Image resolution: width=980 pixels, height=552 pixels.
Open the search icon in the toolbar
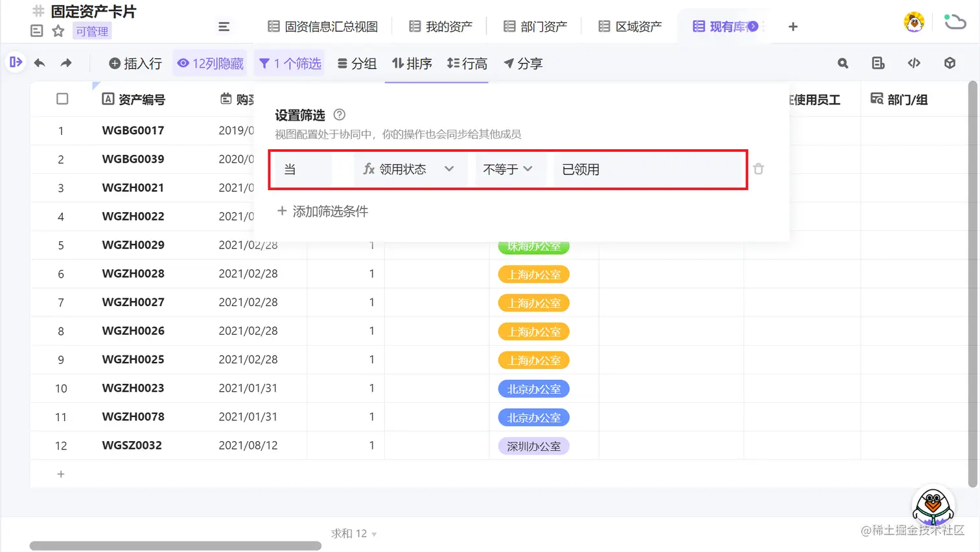[842, 63]
